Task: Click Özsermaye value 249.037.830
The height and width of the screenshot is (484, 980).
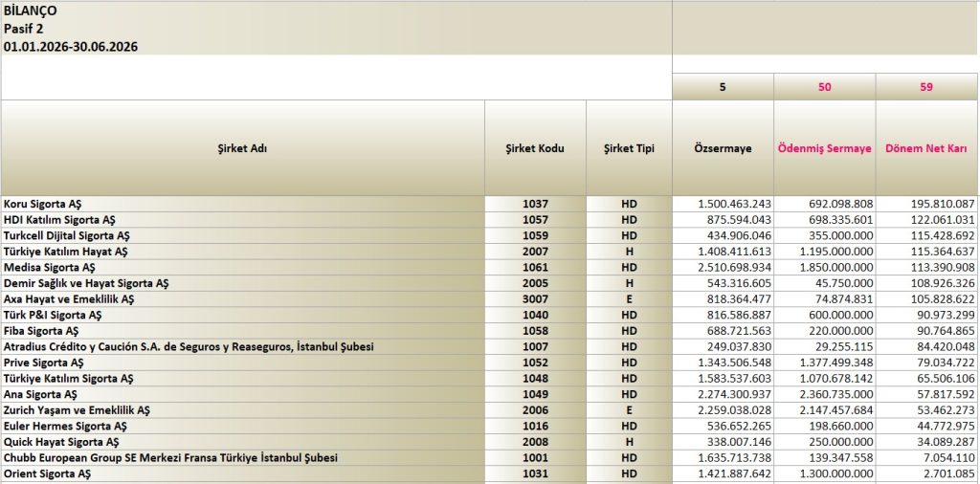Action: (724, 346)
